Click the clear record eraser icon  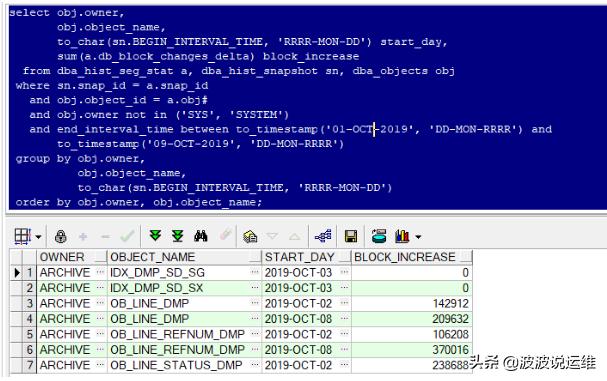(x=225, y=235)
